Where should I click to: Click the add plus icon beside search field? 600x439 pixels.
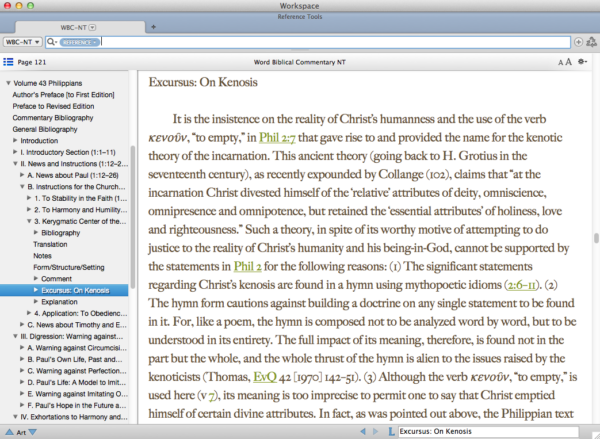(579, 42)
